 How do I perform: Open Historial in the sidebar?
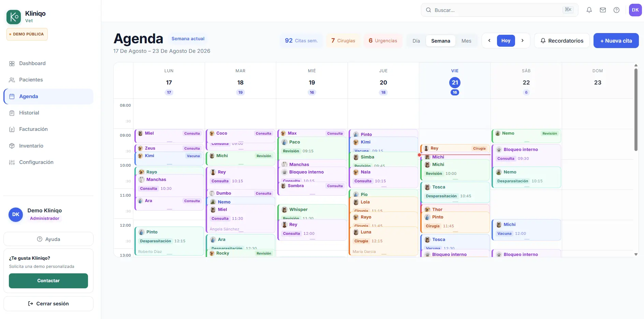[48, 113]
